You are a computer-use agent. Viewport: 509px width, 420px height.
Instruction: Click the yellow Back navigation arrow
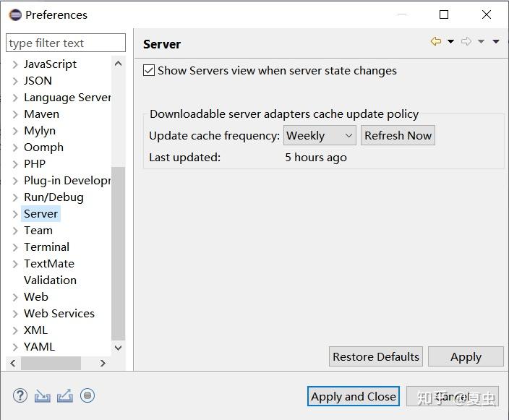point(436,41)
